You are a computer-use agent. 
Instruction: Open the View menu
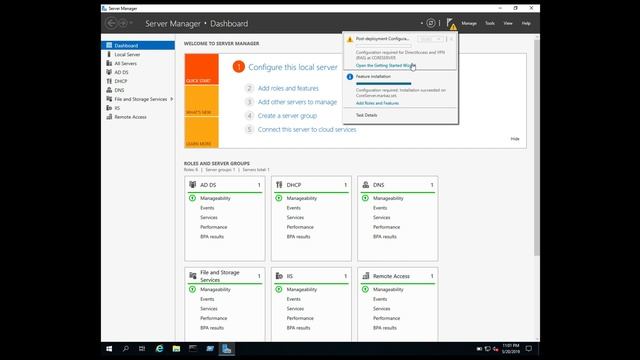click(x=508, y=23)
